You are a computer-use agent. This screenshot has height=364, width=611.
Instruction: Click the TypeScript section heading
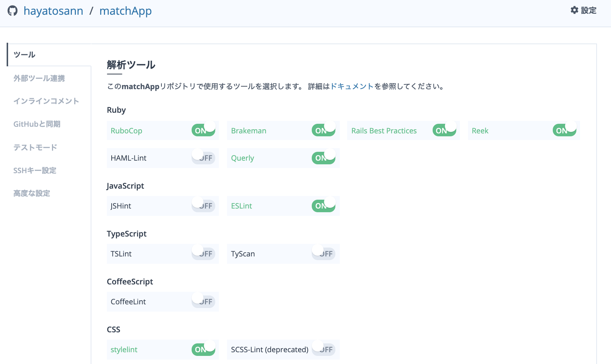127,234
